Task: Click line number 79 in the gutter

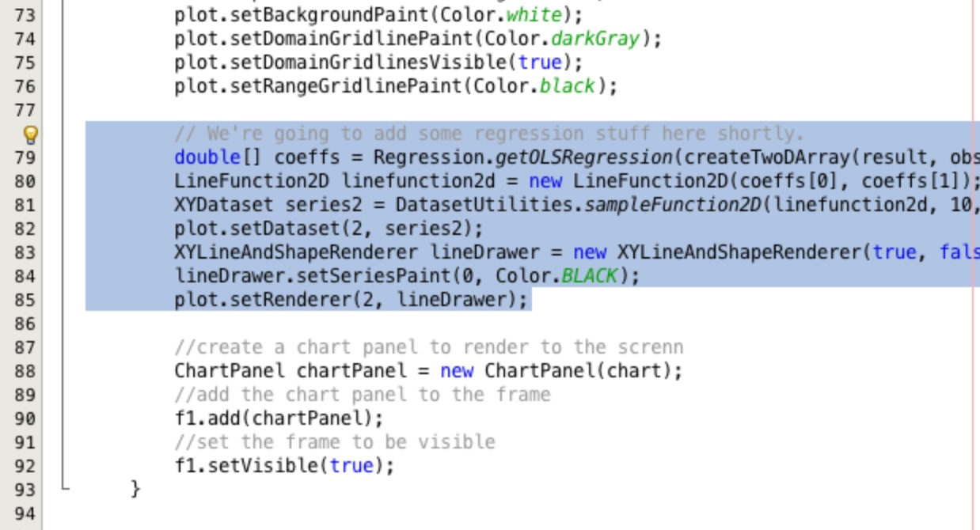Action: (x=25, y=157)
